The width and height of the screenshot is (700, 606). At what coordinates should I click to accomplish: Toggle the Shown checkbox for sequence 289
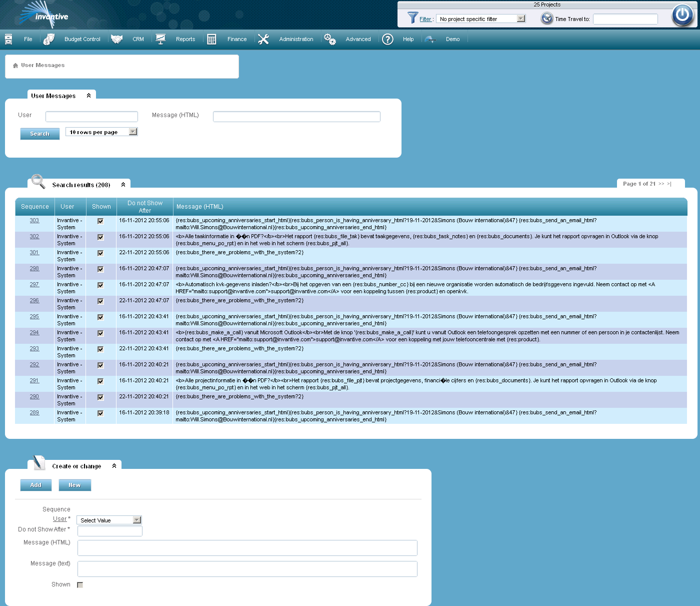click(x=100, y=413)
